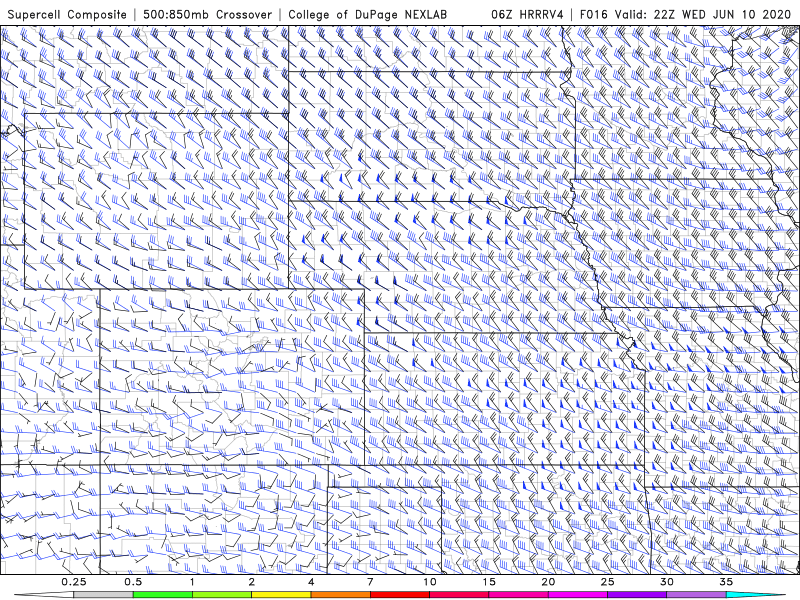Click the '500:850mb Crossover' header label
The image size is (800, 600).
point(208,14)
